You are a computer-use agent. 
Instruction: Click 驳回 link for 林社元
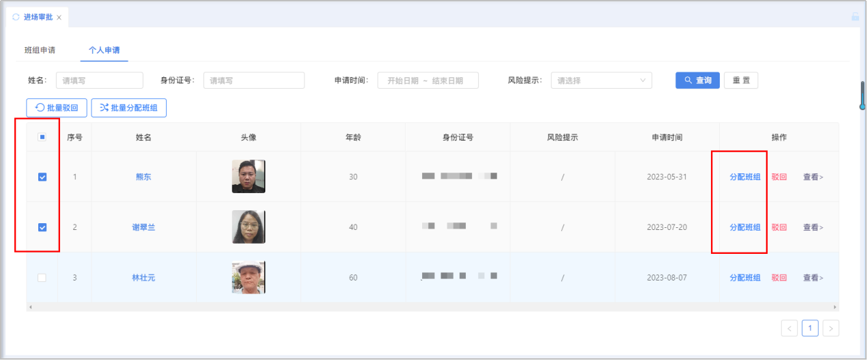[x=779, y=278]
